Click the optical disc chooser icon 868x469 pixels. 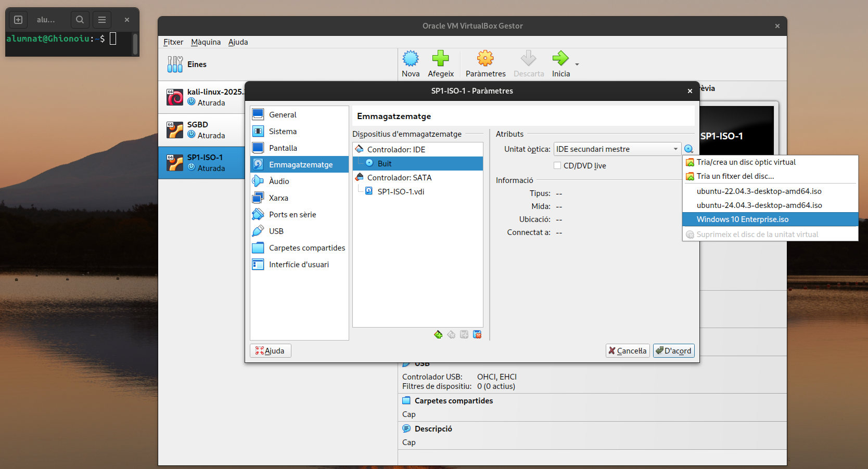[x=688, y=149]
